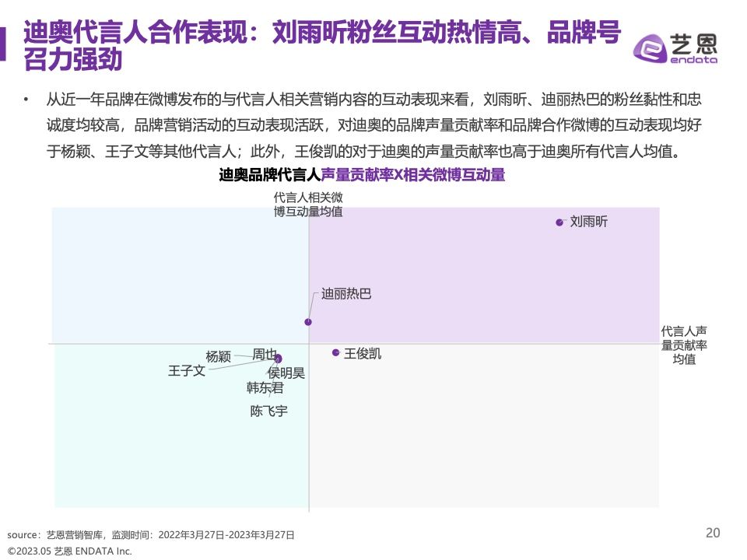Select the 刘雨昕 data point dot
Screen dimensions: 747x560
click(559, 222)
